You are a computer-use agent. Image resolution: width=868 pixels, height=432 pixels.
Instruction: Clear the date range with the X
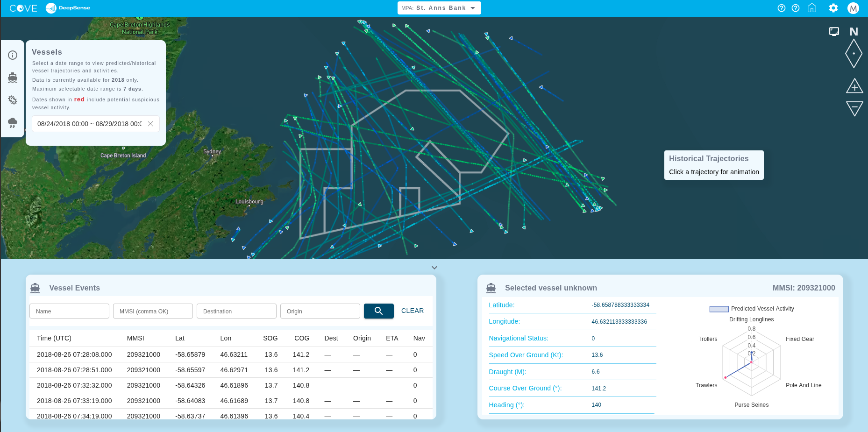tap(150, 124)
